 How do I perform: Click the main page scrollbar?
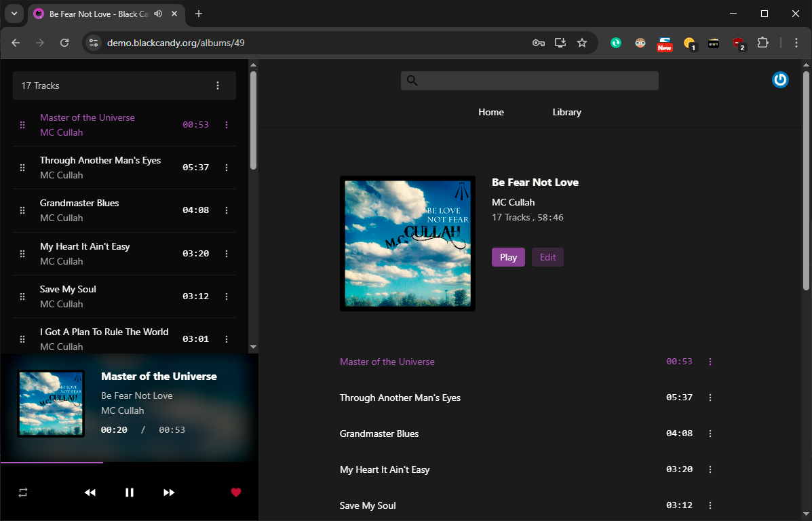[x=806, y=180]
